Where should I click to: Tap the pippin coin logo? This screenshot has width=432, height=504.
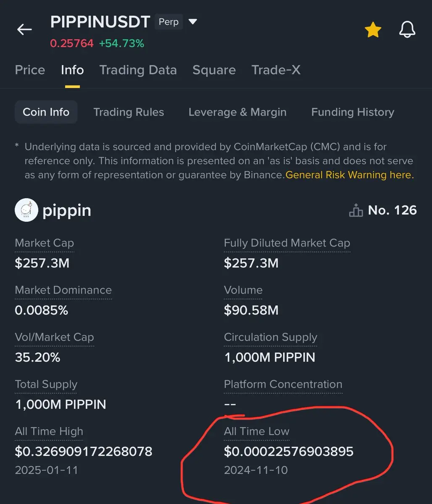(x=26, y=210)
